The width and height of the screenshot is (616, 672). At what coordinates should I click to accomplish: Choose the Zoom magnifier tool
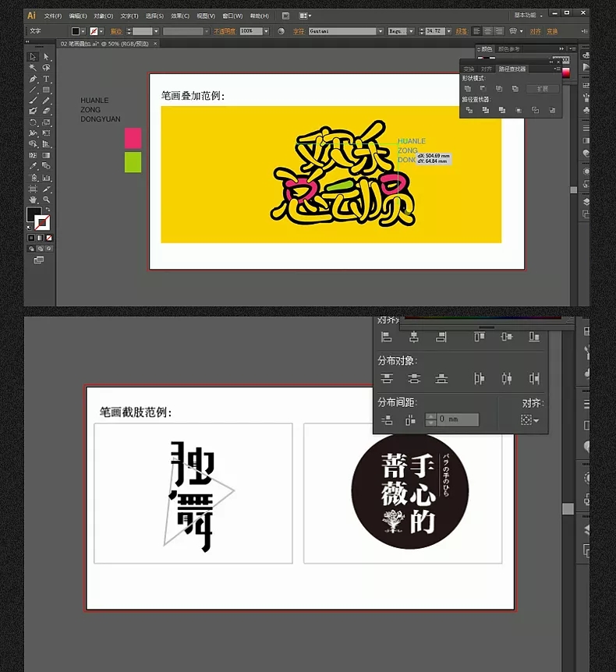(46, 200)
